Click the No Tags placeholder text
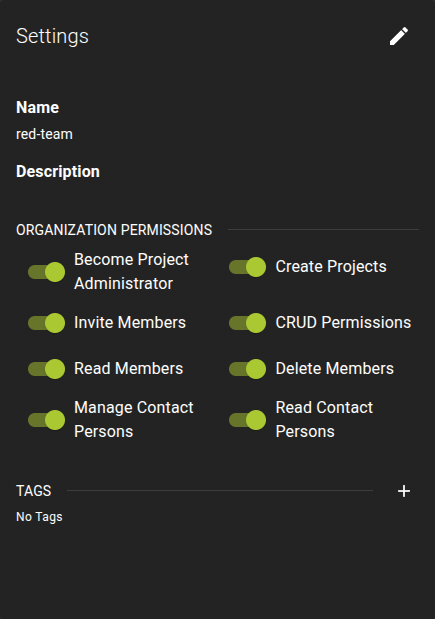 coord(39,517)
